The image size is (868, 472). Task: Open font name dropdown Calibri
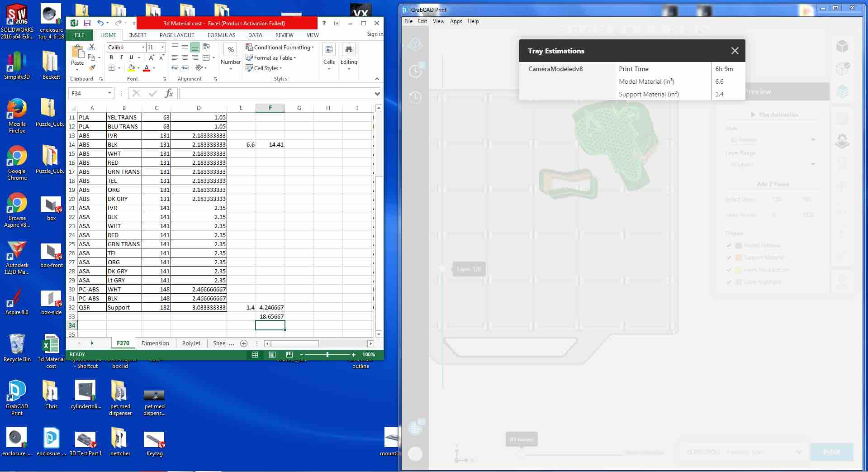pyautogui.click(x=143, y=47)
